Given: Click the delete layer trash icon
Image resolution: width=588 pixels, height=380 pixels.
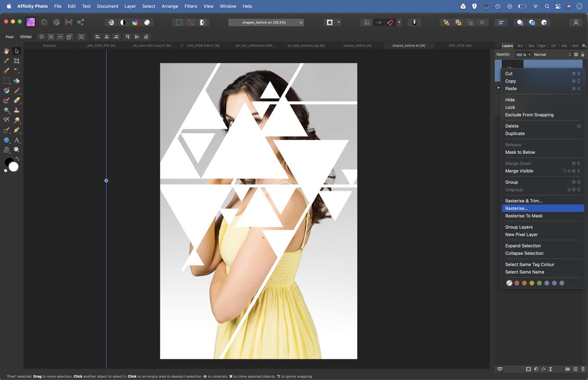Looking at the screenshot, I should click(x=583, y=369).
